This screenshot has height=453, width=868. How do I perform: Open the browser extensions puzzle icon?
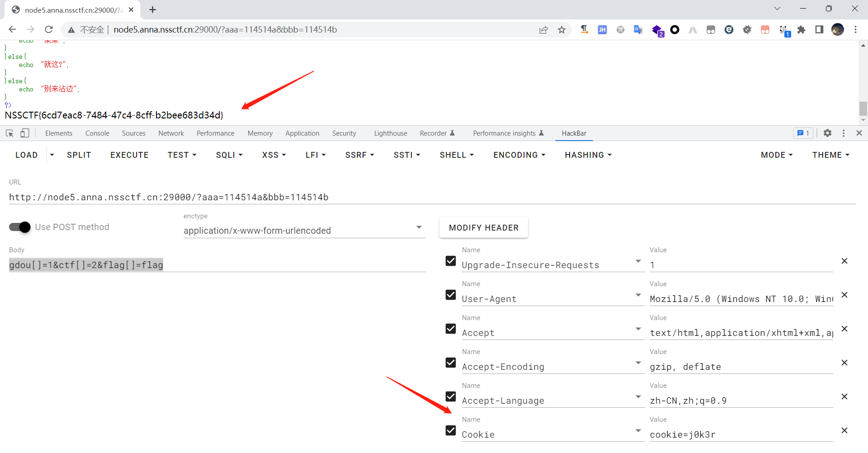click(x=801, y=30)
